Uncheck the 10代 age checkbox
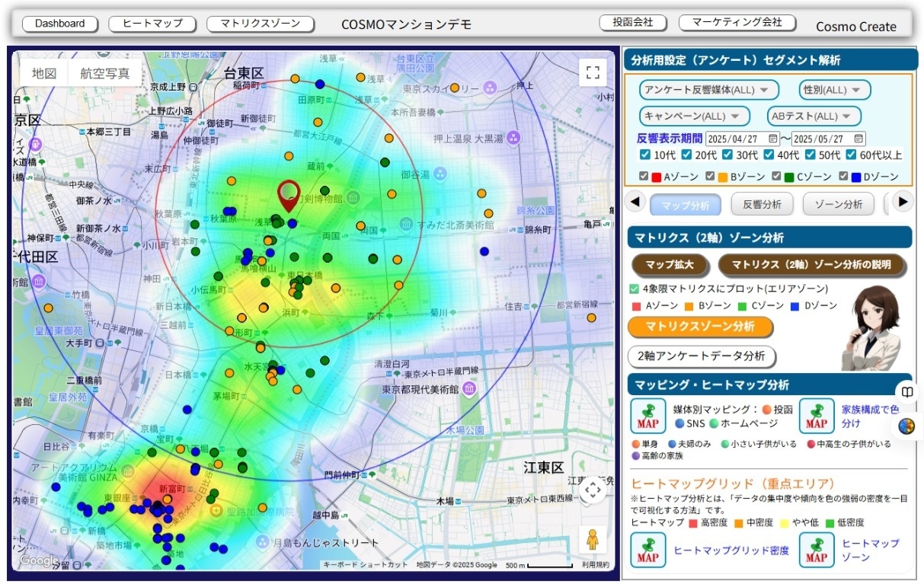The image size is (924, 587). pos(645,155)
